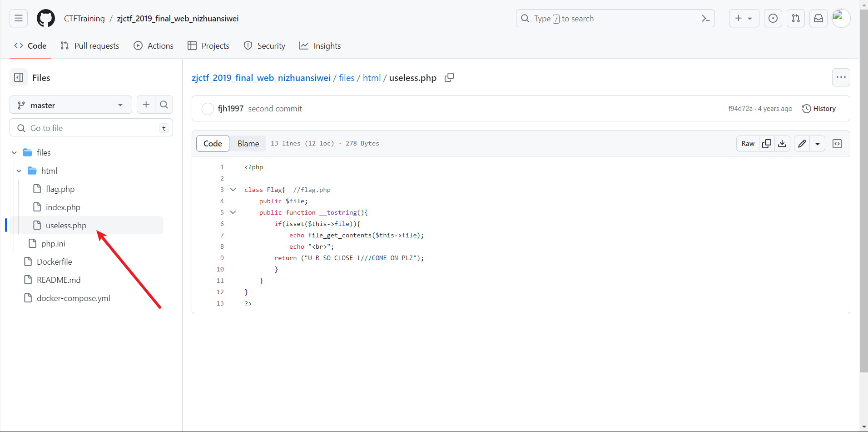Viewport: 868px width, 432px height.
Task: Click the Raw button
Action: [748, 144]
